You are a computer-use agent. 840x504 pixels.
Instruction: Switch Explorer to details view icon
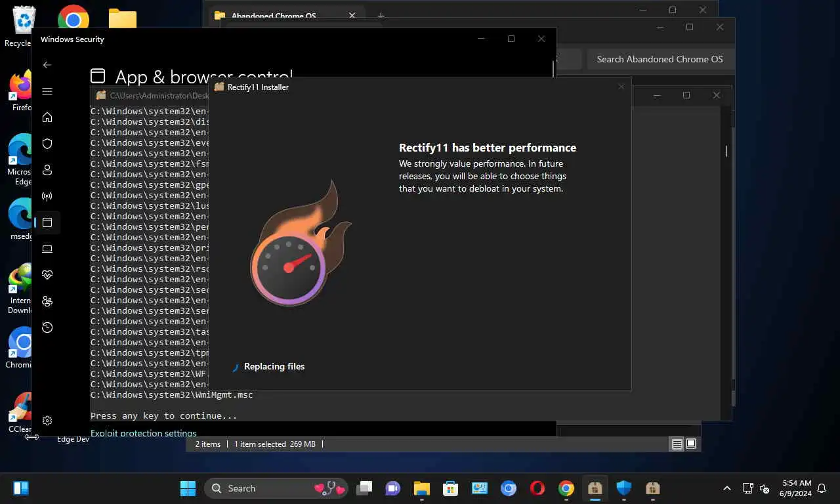pyautogui.click(x=677, y=444)
